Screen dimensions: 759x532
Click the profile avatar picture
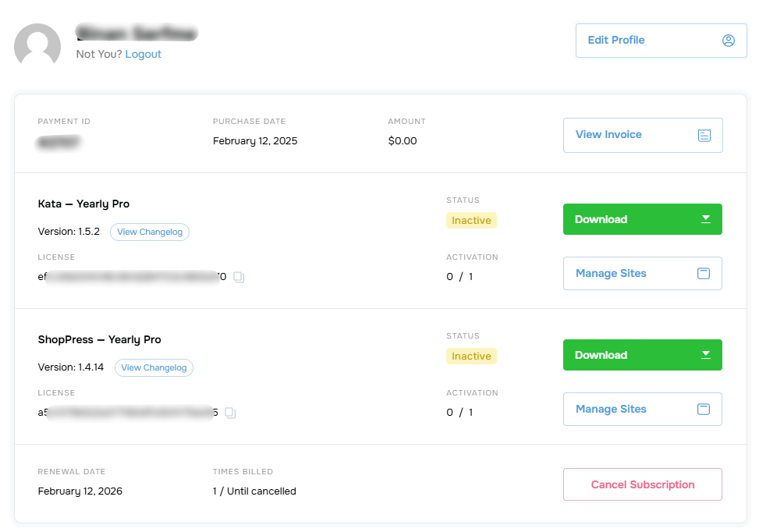[x=37, y=44]
